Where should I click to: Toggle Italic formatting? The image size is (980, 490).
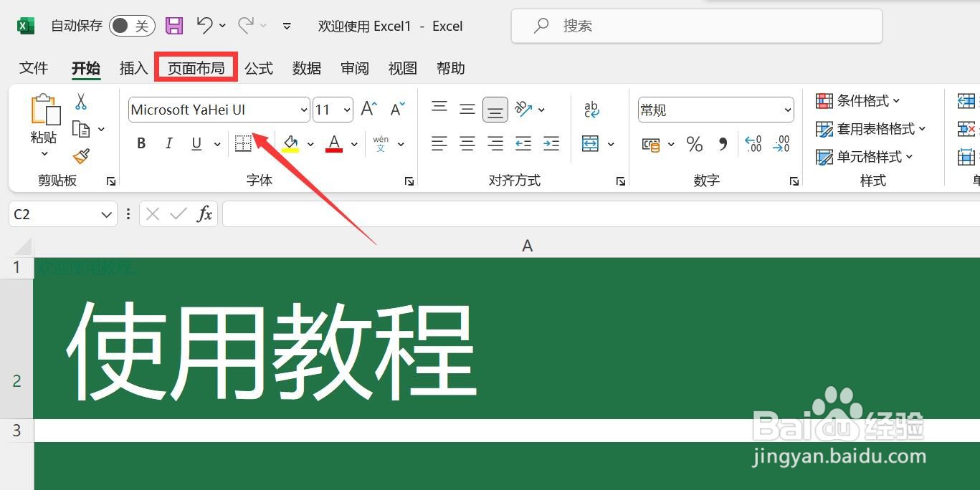(168, 143)
